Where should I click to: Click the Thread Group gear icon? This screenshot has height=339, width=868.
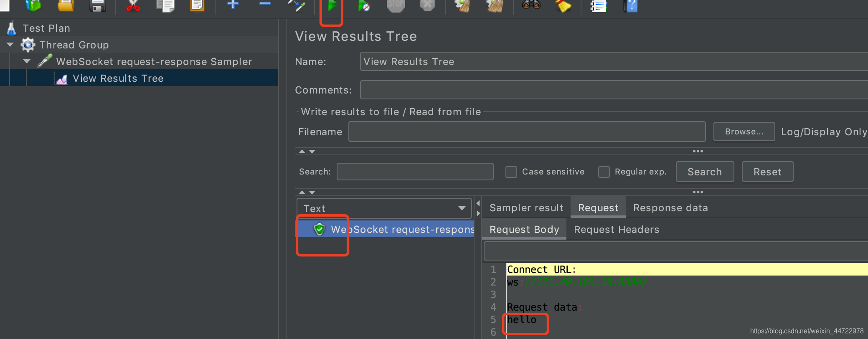click(x=28, y=45)
